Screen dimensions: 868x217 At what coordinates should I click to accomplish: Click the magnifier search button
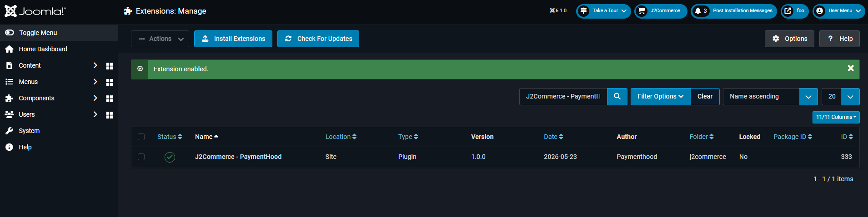coord(617,96)
